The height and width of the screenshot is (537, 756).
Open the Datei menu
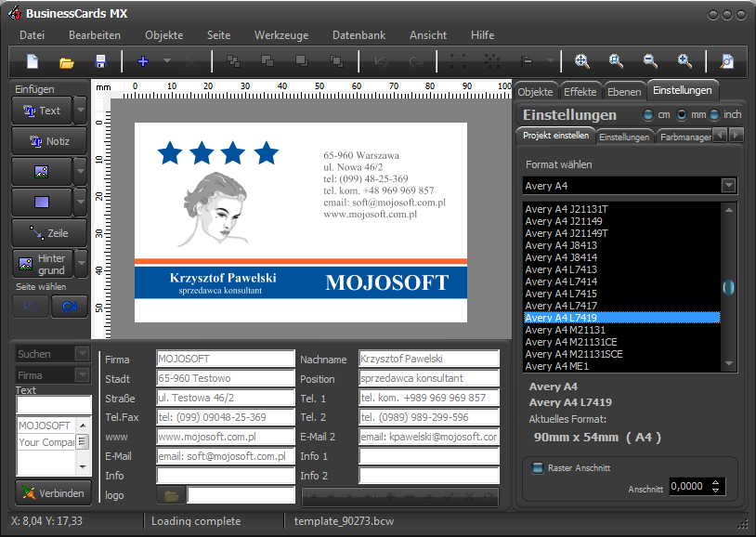pos(32,35)
